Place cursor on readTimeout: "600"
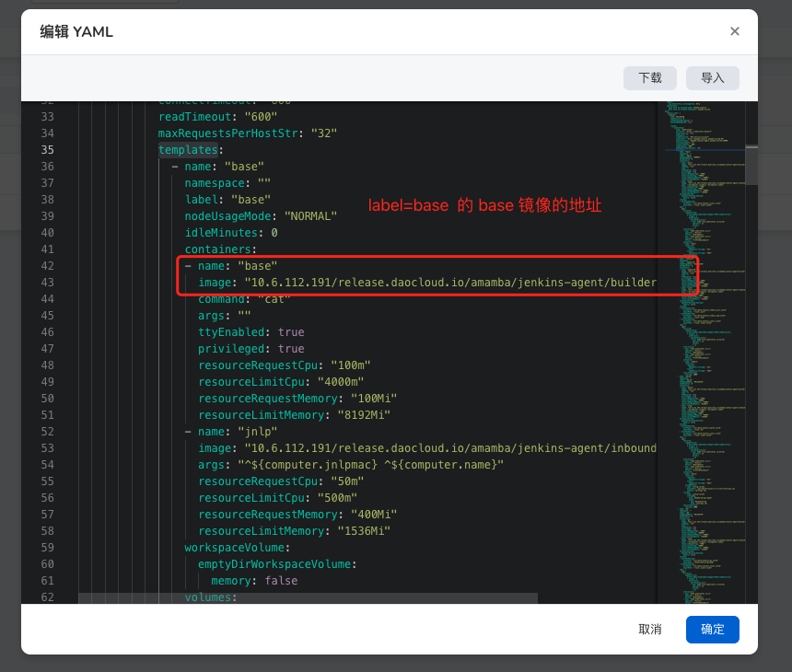Viewport: 792px width, 672px height. coord(217,117)
